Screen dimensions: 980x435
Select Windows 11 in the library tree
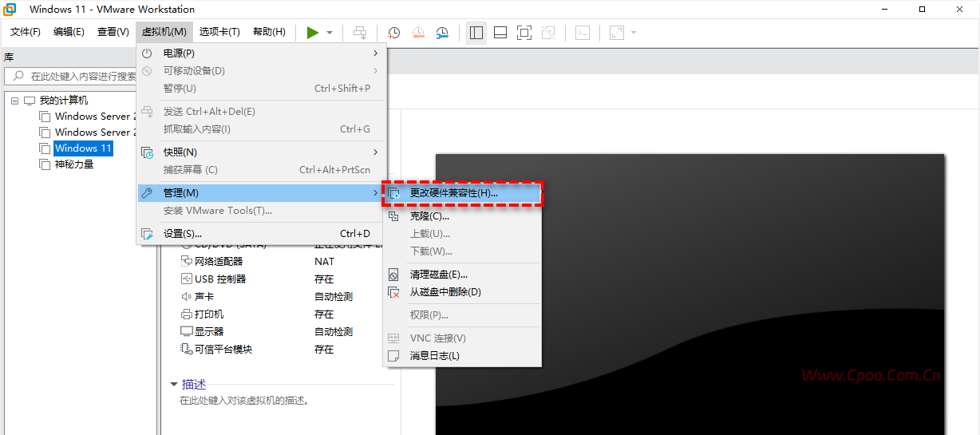[x=83, y=148]
